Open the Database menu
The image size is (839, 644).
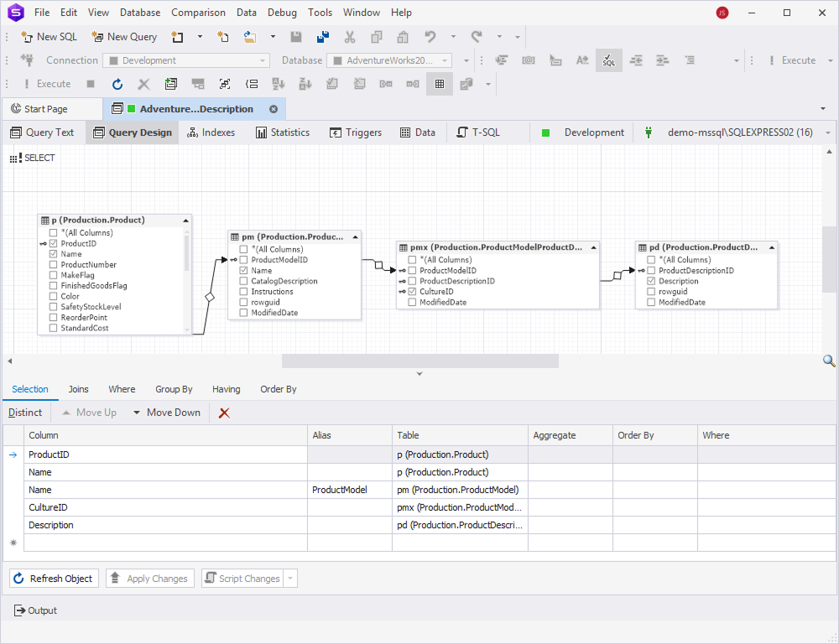click(140, 13)
